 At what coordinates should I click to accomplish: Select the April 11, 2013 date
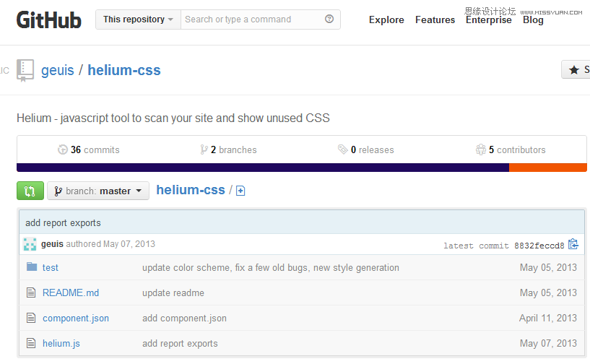548,318
